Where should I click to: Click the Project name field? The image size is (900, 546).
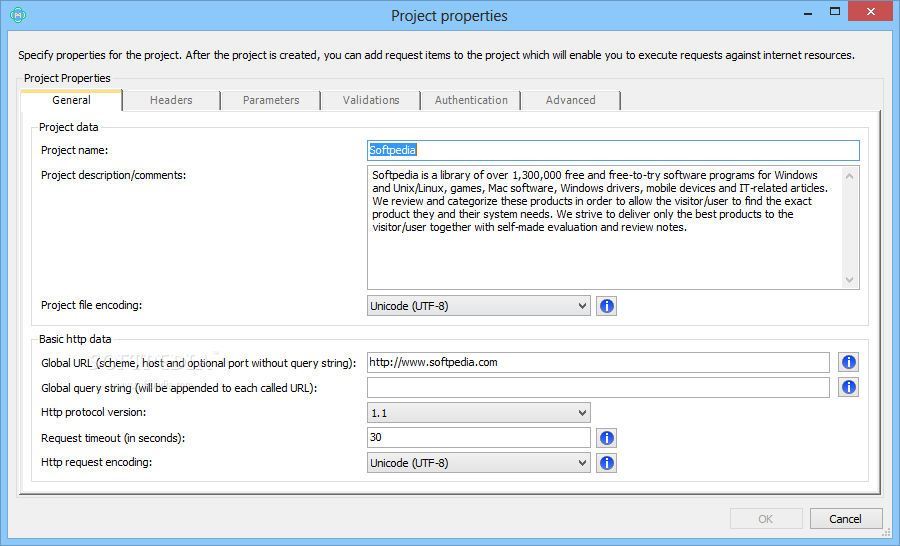(x=613, y=150)
